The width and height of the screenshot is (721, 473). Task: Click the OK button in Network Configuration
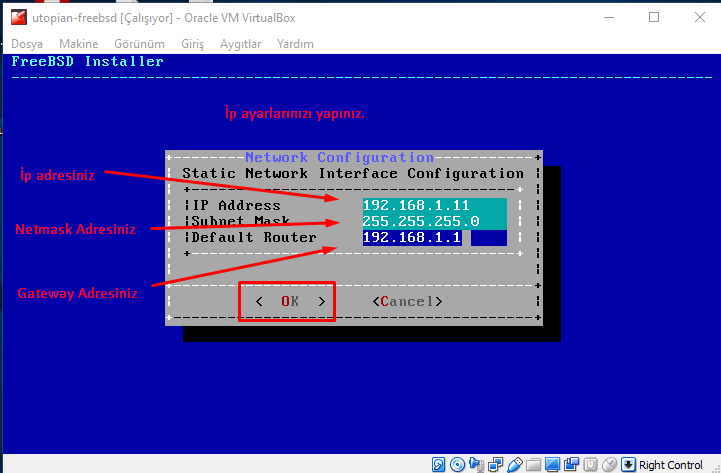(290, 302)
